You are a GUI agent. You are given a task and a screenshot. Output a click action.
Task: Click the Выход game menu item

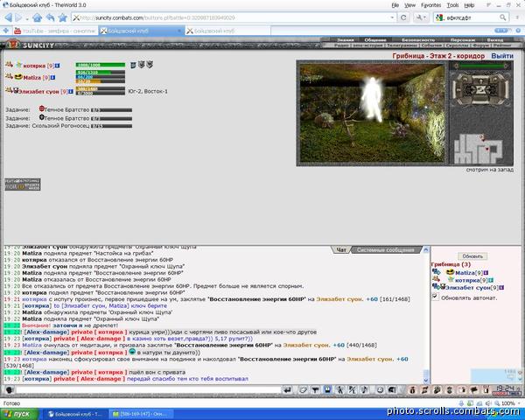pos(495,40)
